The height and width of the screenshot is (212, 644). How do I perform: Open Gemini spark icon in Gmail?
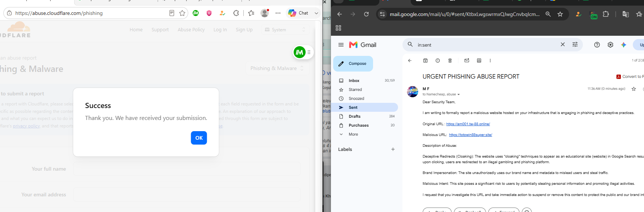(624, 45)
